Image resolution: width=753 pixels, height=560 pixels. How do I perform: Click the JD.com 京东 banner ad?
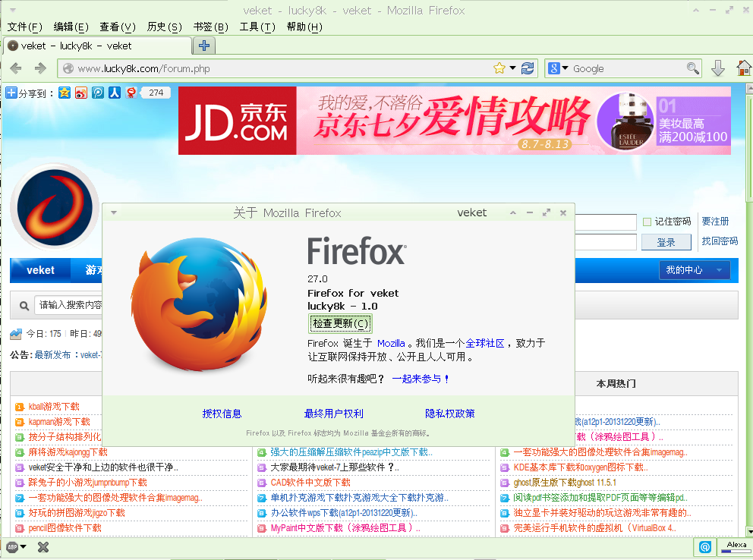(x=454, y=121)
